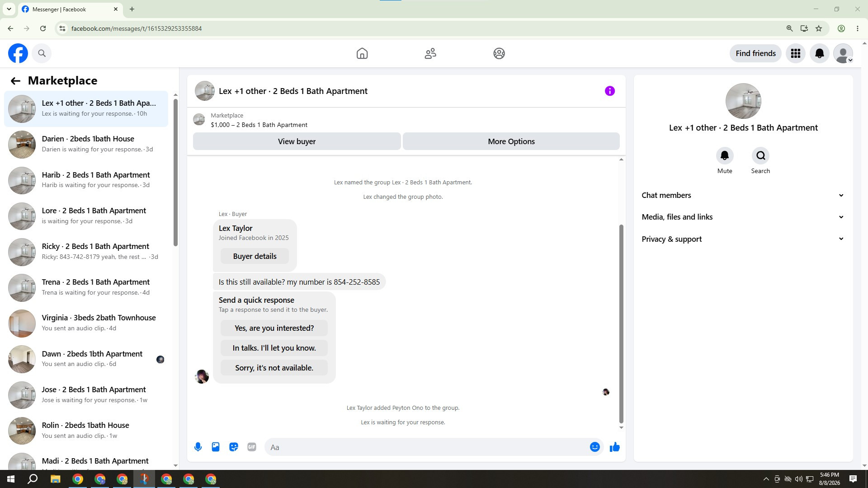The height and width of the screenshot is (488, 868).
Task: Click the More Options button
Action: pos(511,141)
